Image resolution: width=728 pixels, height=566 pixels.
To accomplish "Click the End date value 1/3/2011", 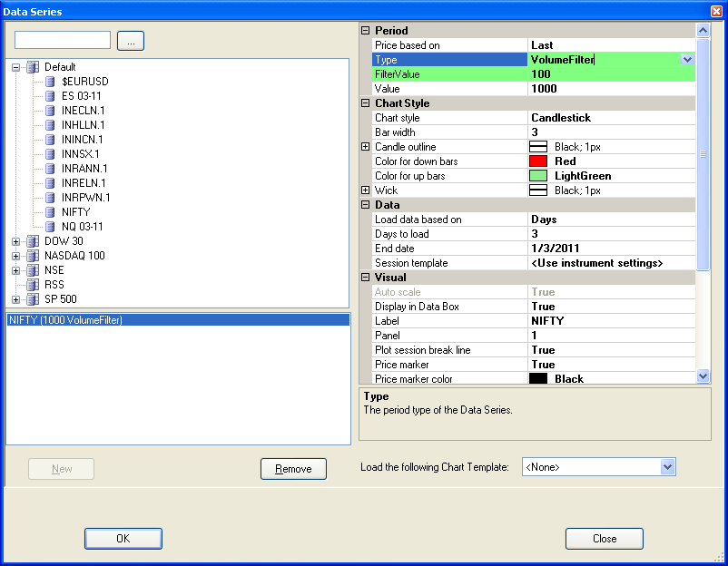I will pyautogui.click(x=612, y=249).
